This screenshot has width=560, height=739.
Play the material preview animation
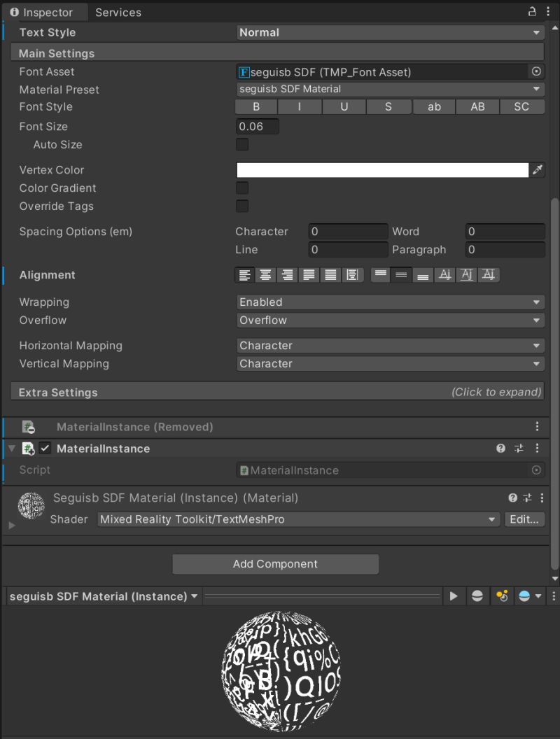point(454,596)
